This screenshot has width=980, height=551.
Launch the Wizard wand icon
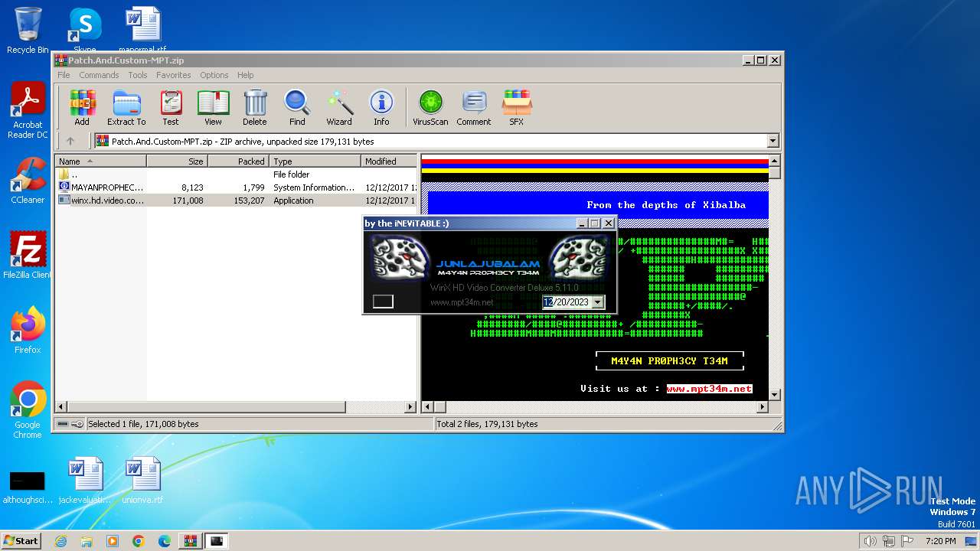tap(339, 107)
